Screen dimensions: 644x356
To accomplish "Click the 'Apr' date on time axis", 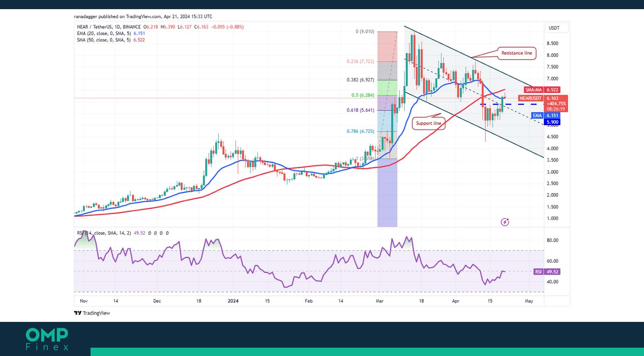I will [456, 301].
